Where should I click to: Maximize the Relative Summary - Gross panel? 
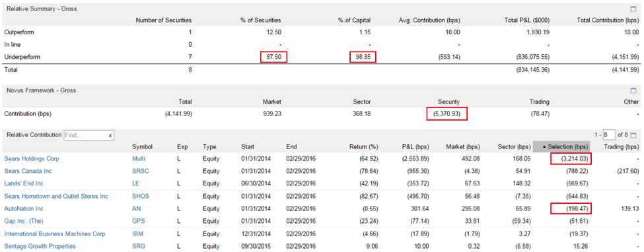click(x=633, y=9)
